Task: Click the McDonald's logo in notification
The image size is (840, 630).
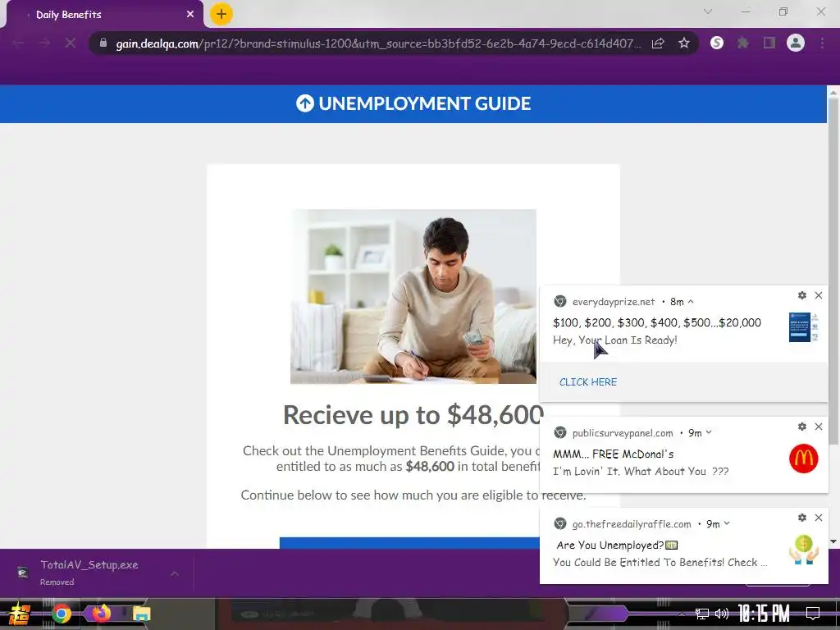Action: coord(804,459)
